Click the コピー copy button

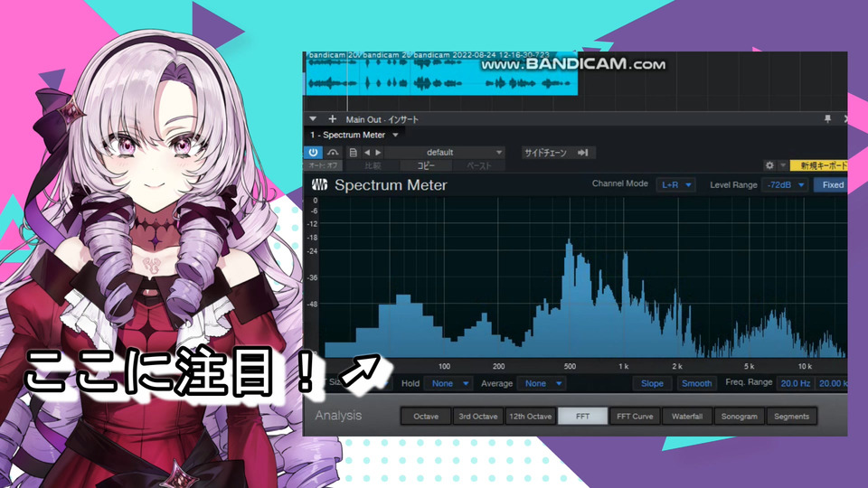426,165
